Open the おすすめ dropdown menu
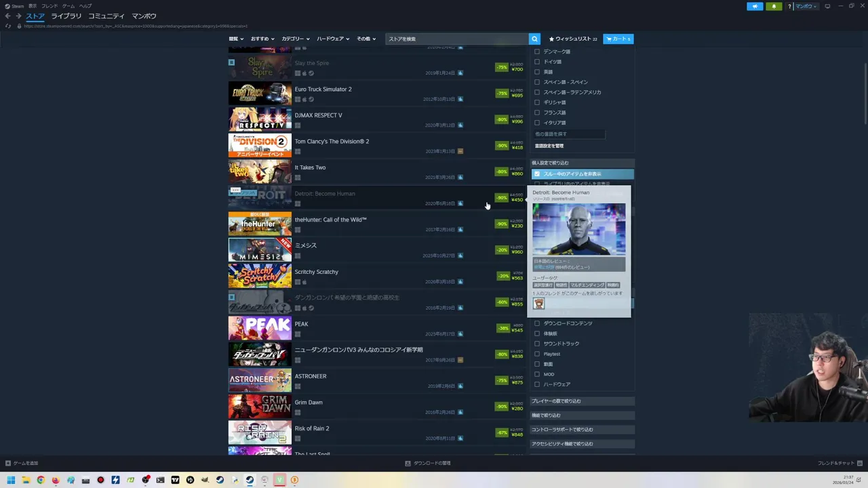The height and width of the screenshot is (488, 868). [x=262, y=39]
